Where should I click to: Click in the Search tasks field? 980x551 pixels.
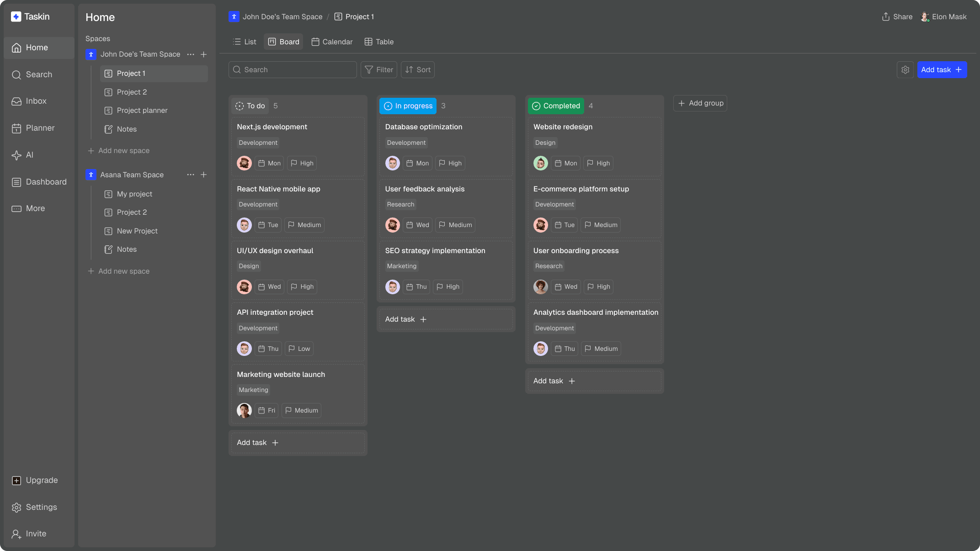pos(293,69)
